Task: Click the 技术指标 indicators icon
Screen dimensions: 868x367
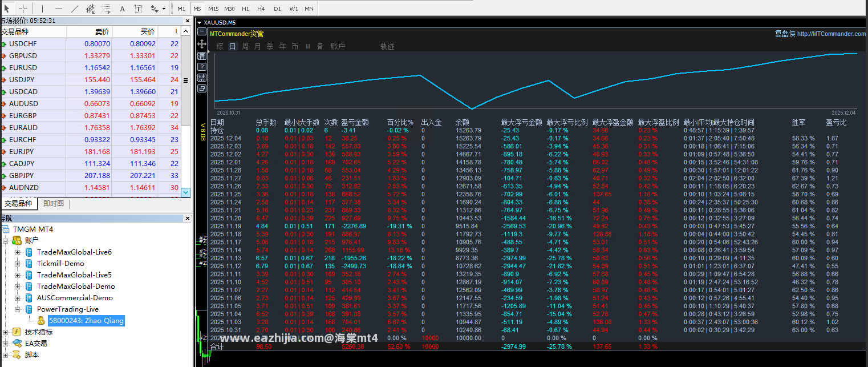Action: coord(17,332)
